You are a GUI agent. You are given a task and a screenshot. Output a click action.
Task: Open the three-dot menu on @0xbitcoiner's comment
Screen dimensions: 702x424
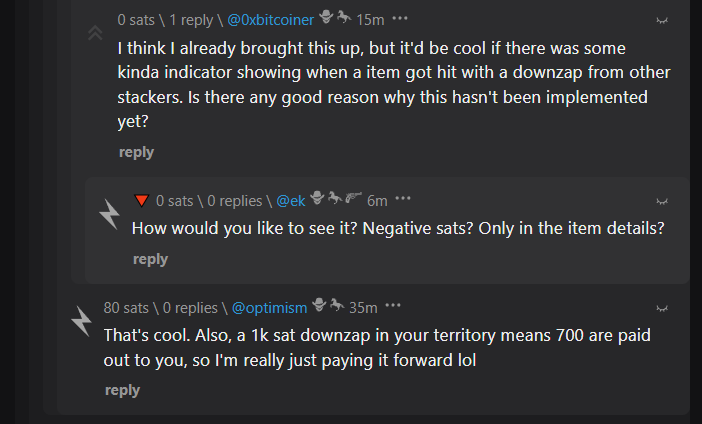(x=400, y=19)
